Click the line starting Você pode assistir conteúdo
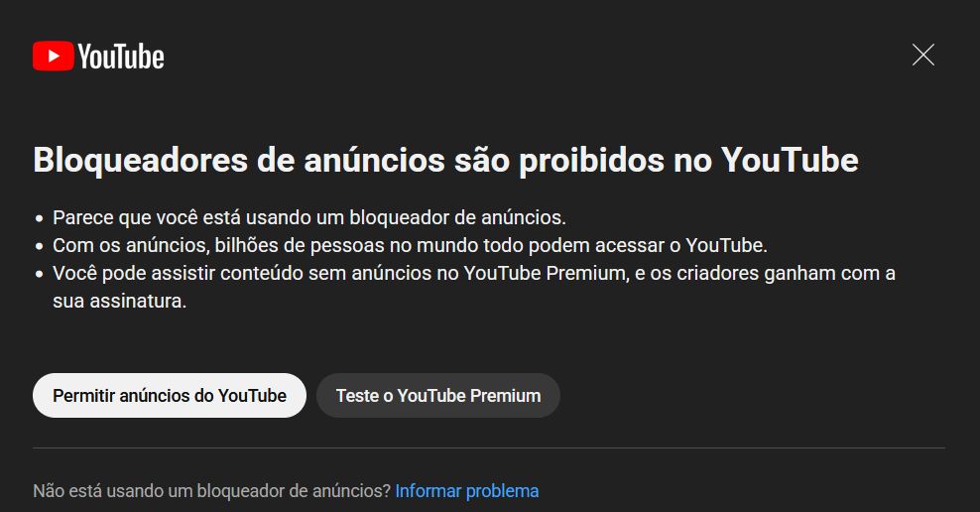Image resolution: width=980 pixels, height=512 pixels. pyautogui.click(x=474, y=273)
